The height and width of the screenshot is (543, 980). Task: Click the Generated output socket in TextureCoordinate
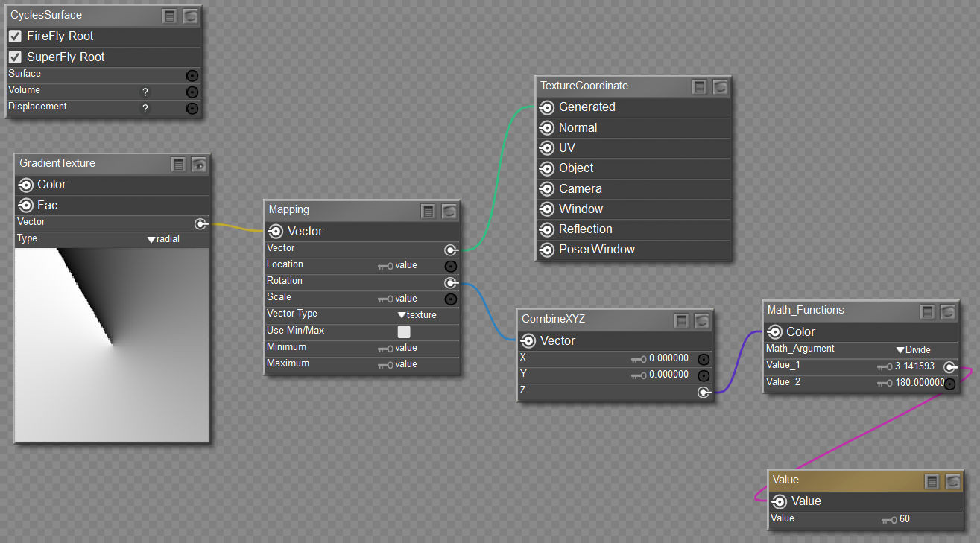click(x=546, y=107)
